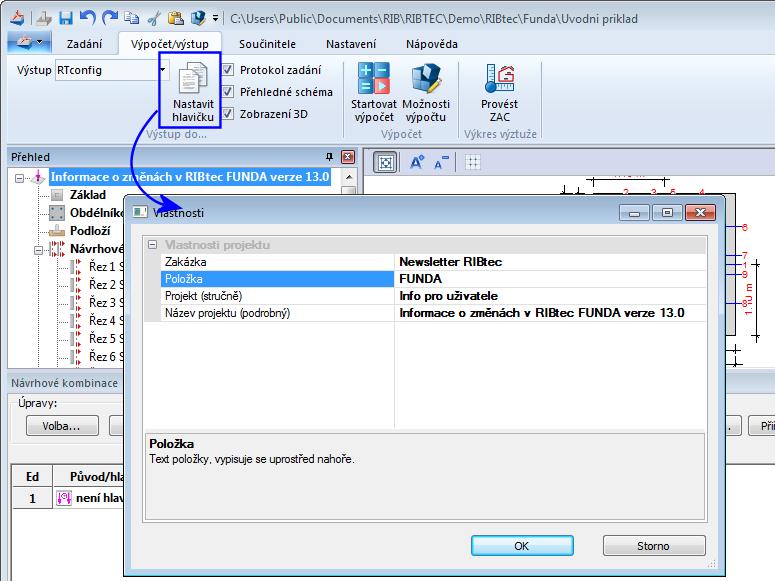This screenshot has width=775, height=581.
Task: Edit the detailed project name value
Action: tap(550, 313)
